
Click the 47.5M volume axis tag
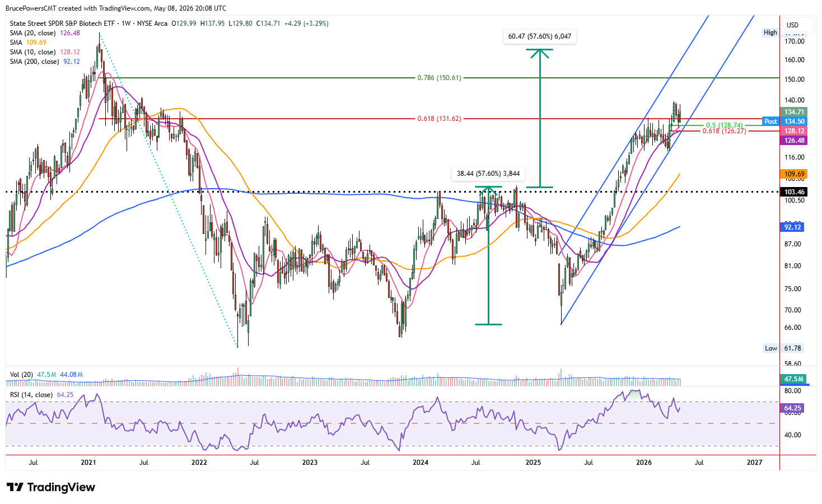pyautogui.click(x=793, y=379)
